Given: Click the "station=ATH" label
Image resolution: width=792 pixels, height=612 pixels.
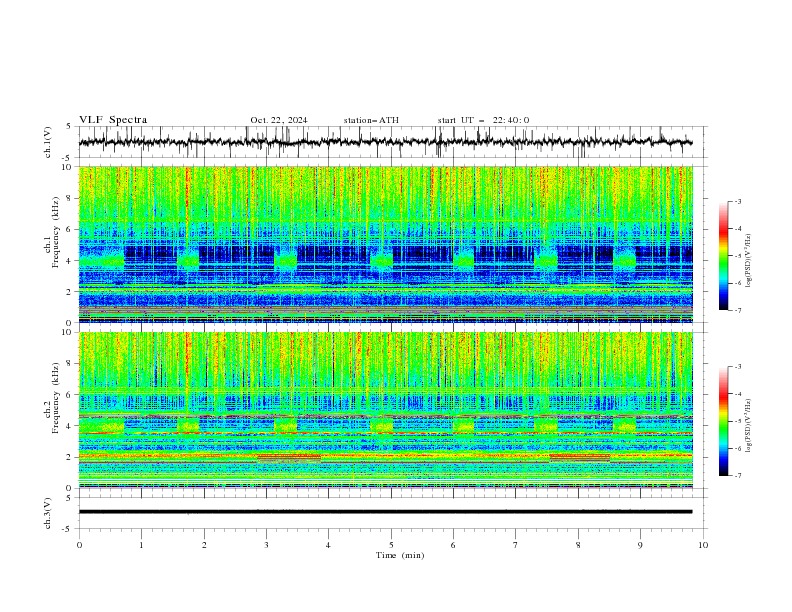Looking at the screenshot, I should (x=371, y=120).
